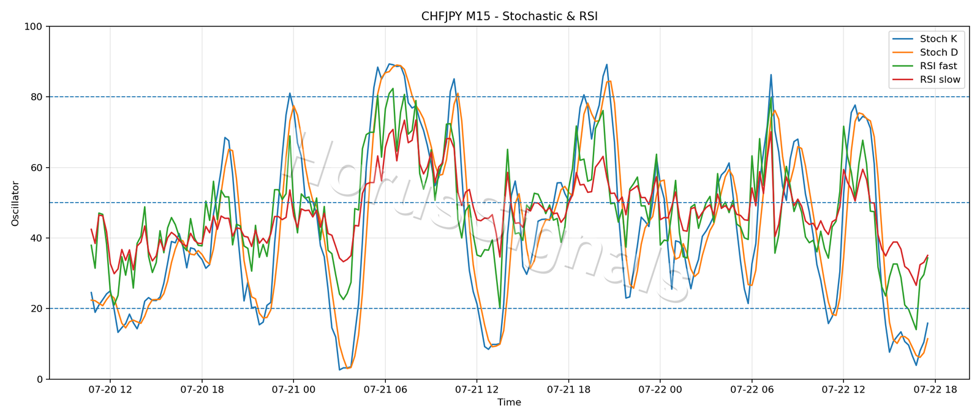Click the x-axis label 07-21 06

pos(385,389)
